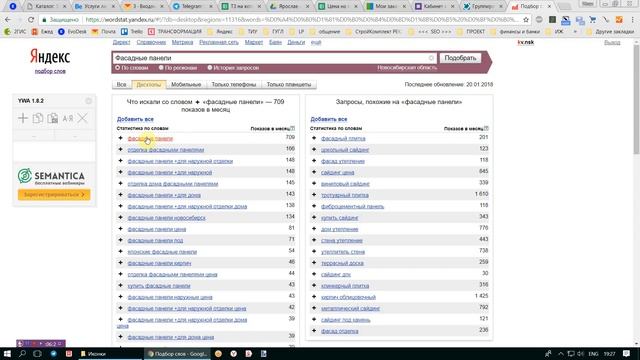Open YWA 1.8.2 settings gear

89,101
